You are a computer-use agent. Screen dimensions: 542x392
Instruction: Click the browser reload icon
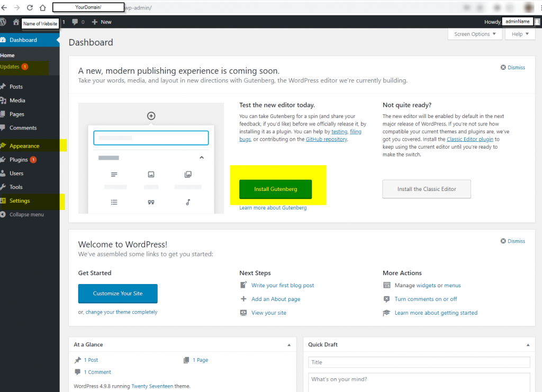30,8
